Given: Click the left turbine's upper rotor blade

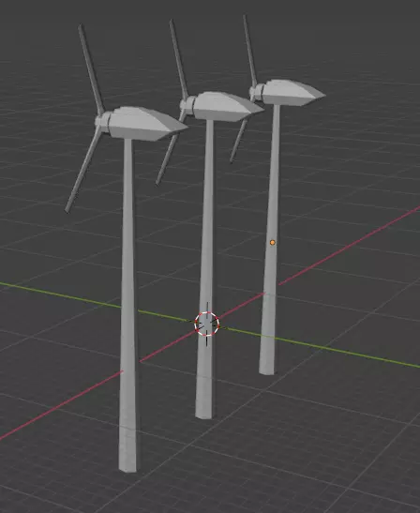Looking at the screenshot, I should point(91,68).
